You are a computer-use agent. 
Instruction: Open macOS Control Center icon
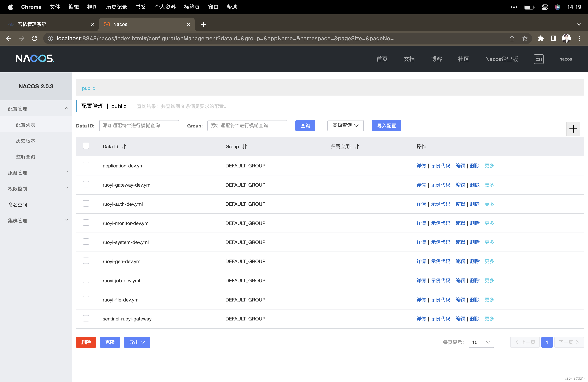[545, 7]
